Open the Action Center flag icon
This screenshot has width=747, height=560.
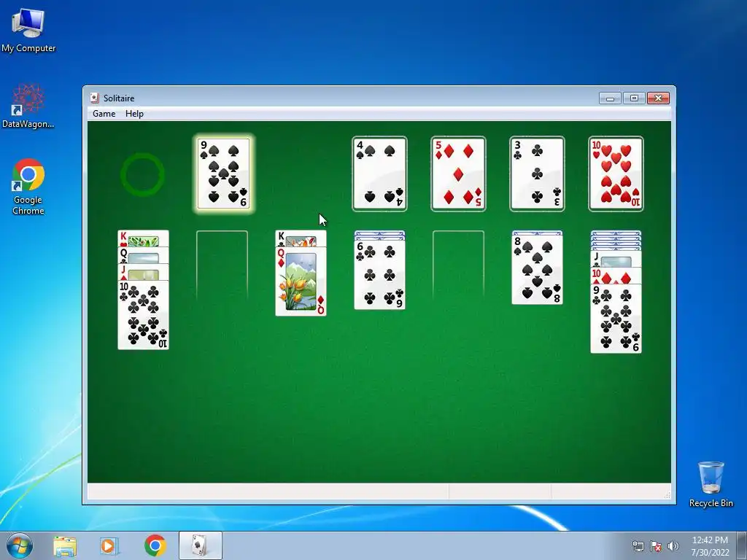656,546
